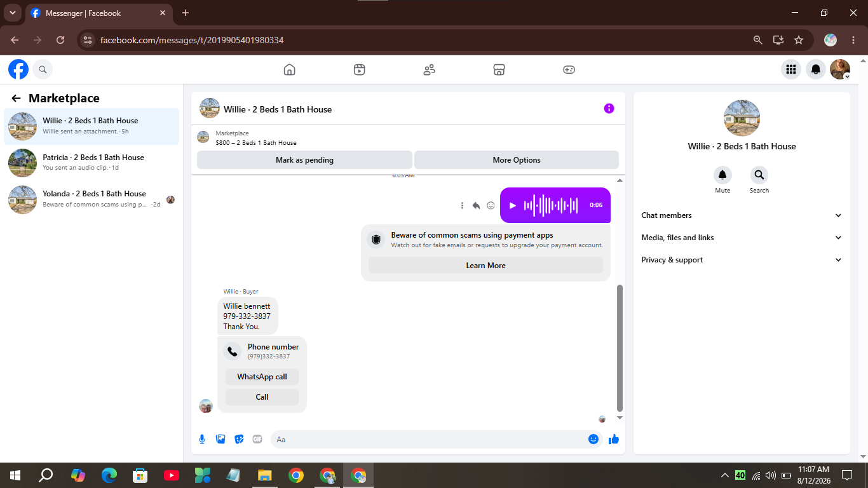
Task: Open Chrome customize menu (three dots)
Action: (x=852, y=40)
